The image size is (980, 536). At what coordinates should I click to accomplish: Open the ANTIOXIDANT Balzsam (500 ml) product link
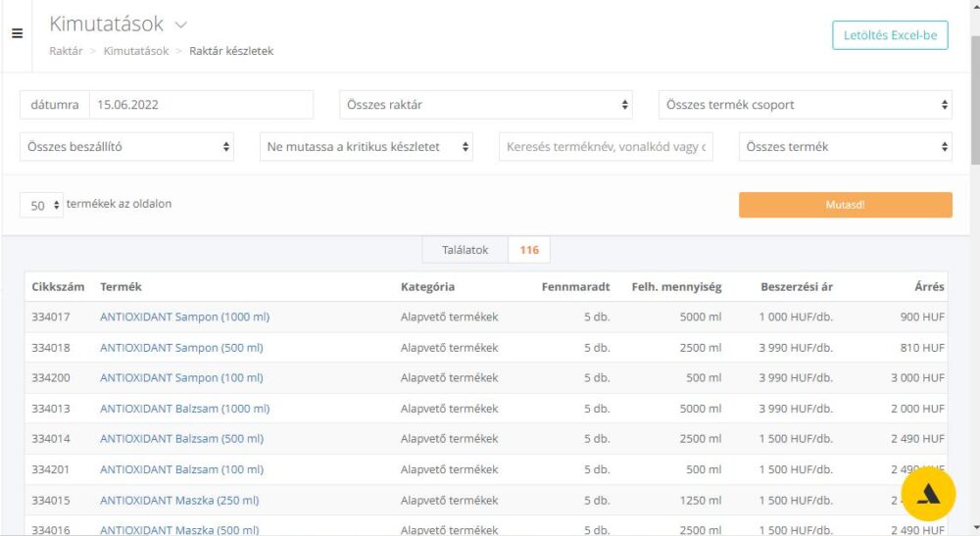(181, 439)
